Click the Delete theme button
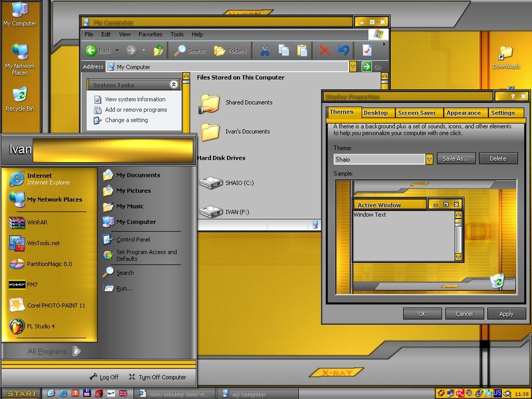The width and height of the screenshot is (532, 399). point(498,158)
